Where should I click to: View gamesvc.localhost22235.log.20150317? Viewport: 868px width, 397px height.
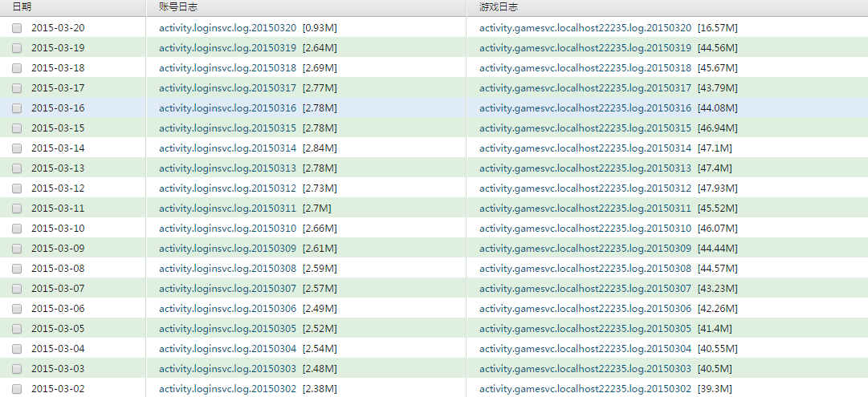pyautogui.click(x=585, y=87)
